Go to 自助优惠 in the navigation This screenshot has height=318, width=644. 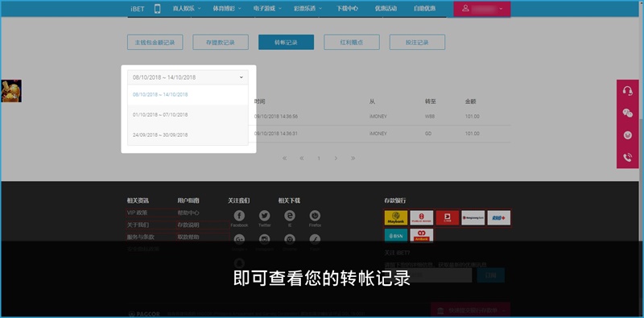click(425, 8)
